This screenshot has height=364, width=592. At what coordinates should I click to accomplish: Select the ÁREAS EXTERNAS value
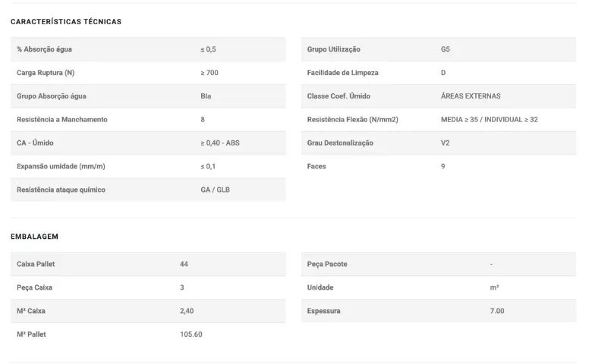[471, 96]
